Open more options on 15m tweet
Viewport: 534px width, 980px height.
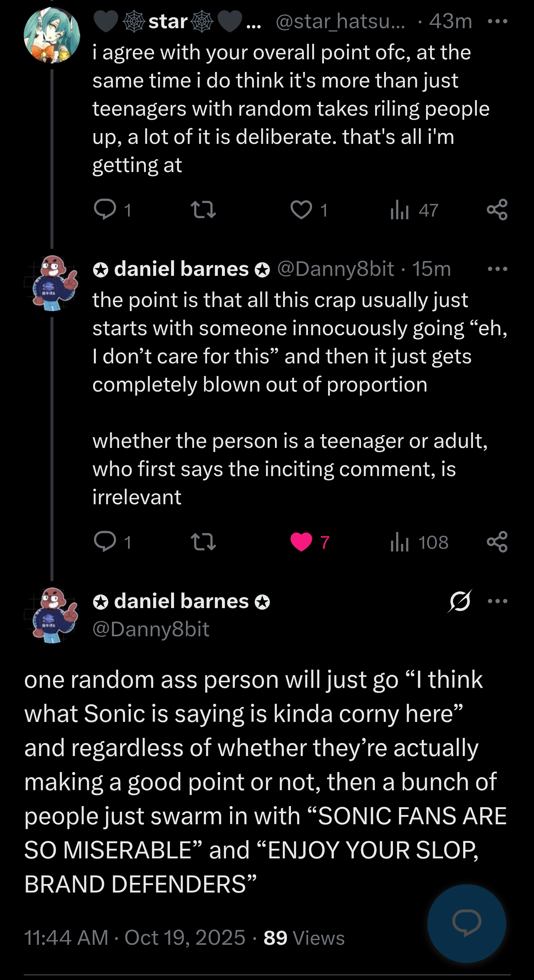tap(498, 269)
